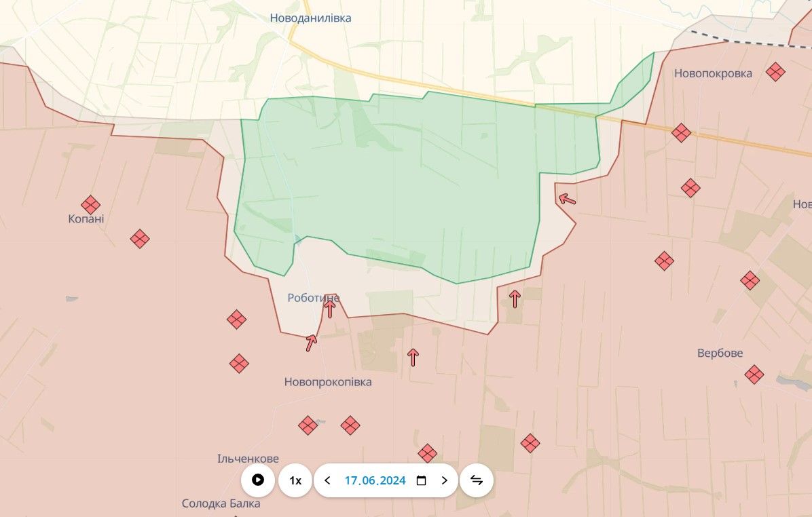
Task: Go to the previous date
Action: pyautogui.click(x=327, y=480)
